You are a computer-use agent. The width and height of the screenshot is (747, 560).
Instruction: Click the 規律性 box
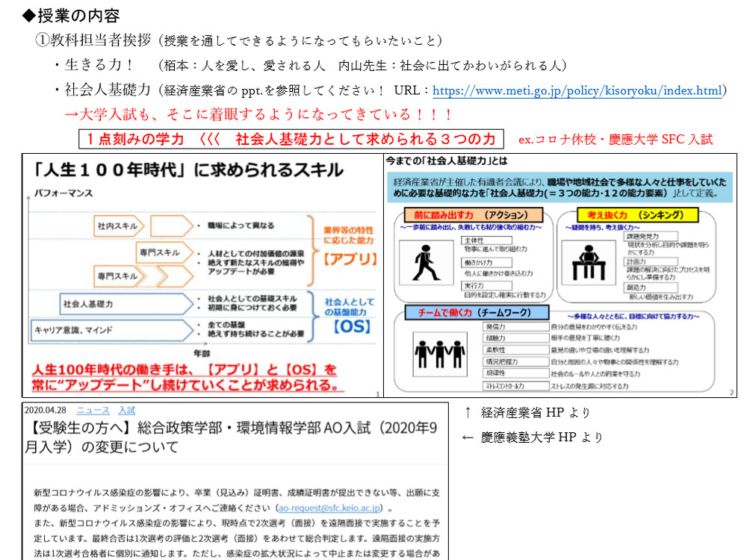516,373
